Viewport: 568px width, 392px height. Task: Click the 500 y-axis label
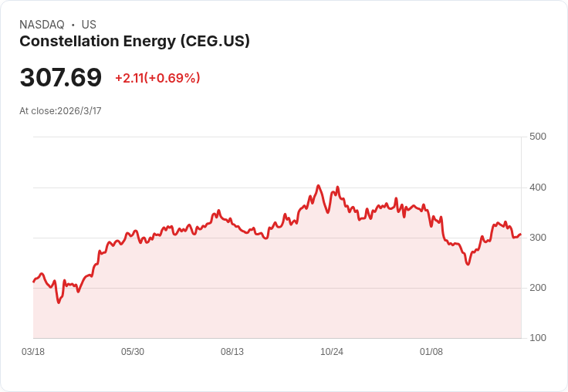(x=538, y=137)
